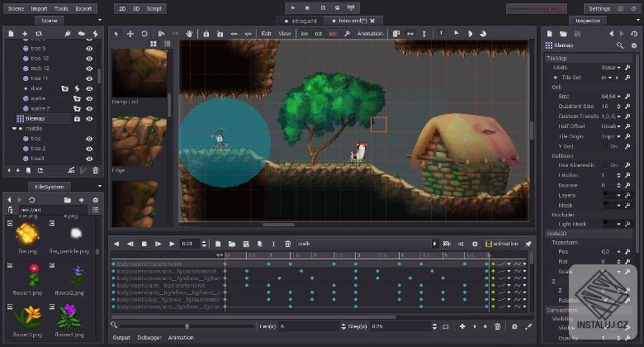The height and width of the screenshot is (347, 644).
Task: Open FileSystem dock dropdown arrow
Action: pos(99,186)
